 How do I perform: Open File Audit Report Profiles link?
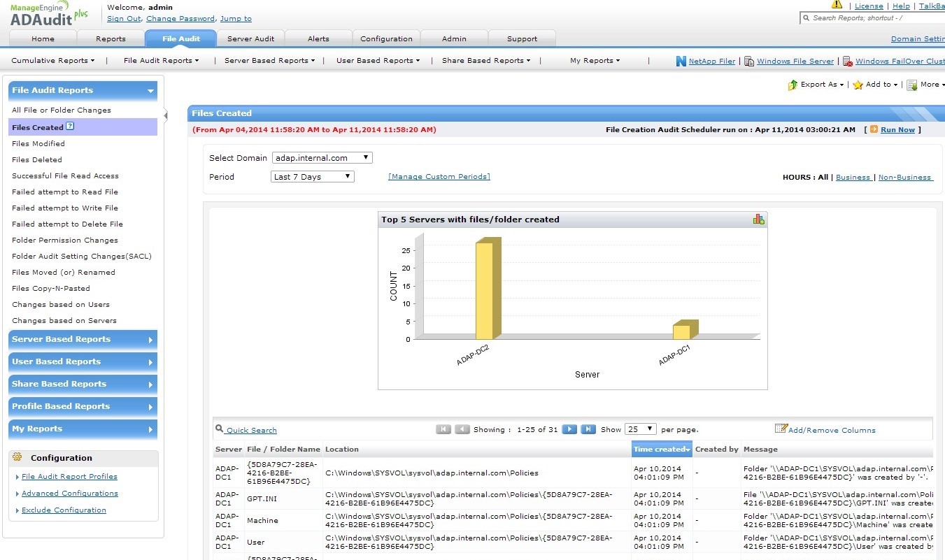coord(69,477)
